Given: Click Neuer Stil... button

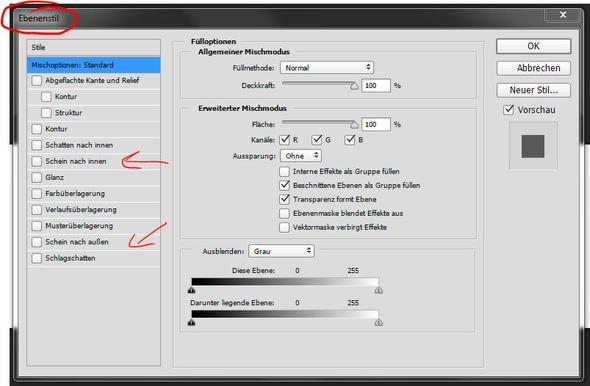Looking at the screenshot, I should (x=534, y=90).
